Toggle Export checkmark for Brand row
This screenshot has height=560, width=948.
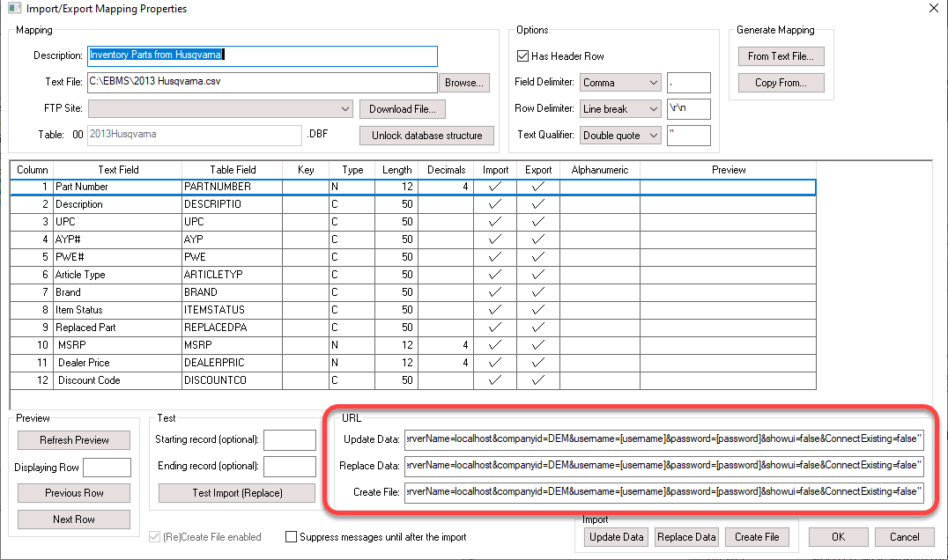click(538, 291)
